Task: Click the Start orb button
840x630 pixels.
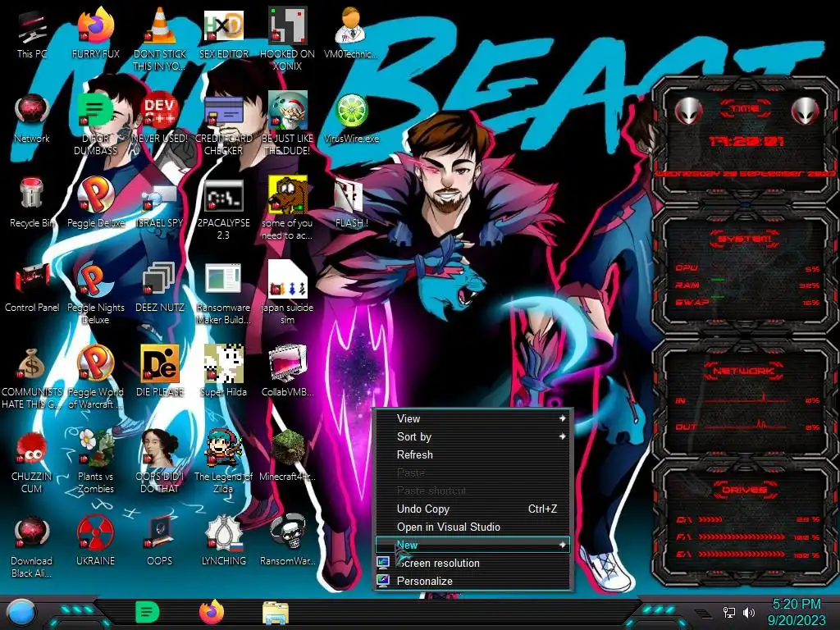Action: click(21, 612)
